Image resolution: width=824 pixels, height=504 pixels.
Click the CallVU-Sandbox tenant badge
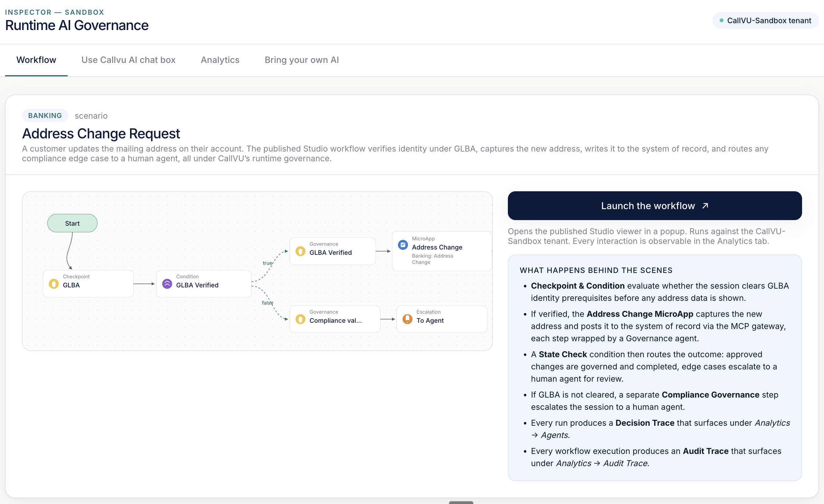(765, 20)
